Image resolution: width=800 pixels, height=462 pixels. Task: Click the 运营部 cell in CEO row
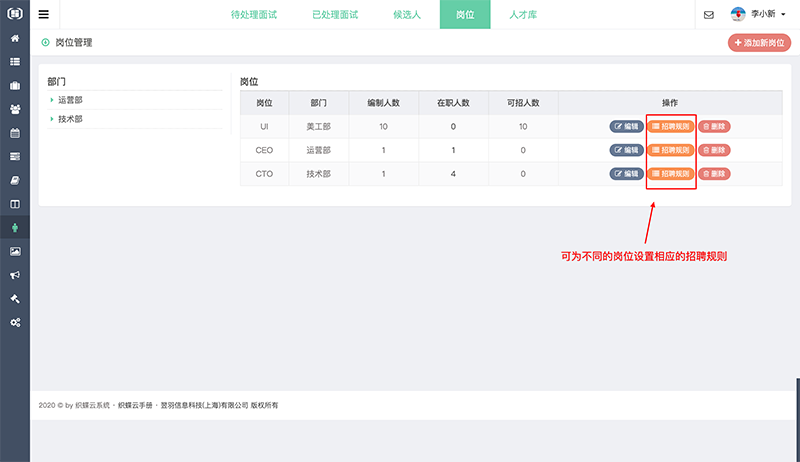click(318, 150)
